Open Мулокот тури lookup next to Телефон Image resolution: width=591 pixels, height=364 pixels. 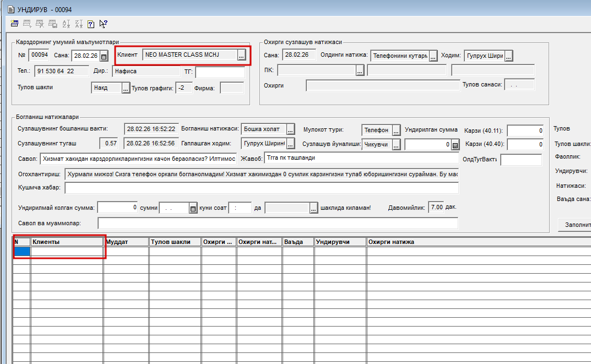point(396,131)
